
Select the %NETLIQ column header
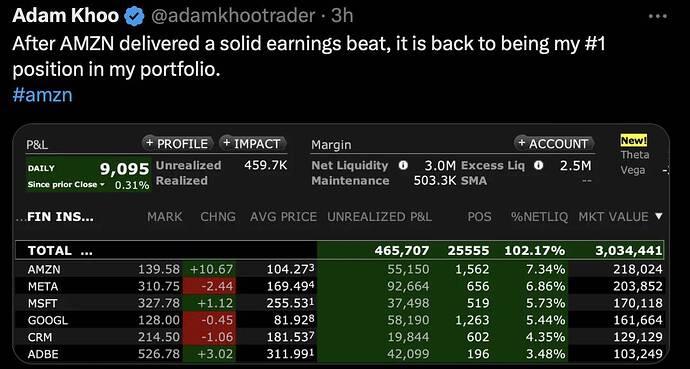(x=539, y=217)
